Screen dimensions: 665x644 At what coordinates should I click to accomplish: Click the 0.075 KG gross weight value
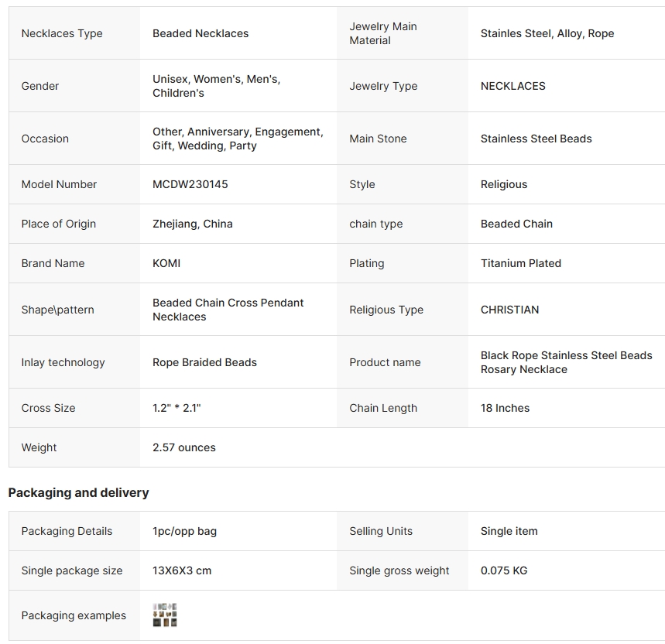[x=504, y=570]
